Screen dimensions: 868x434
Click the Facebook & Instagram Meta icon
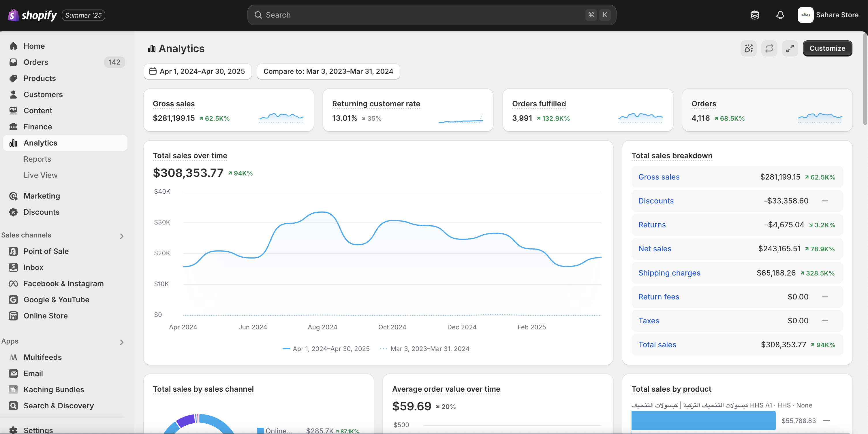pos(13,284)
